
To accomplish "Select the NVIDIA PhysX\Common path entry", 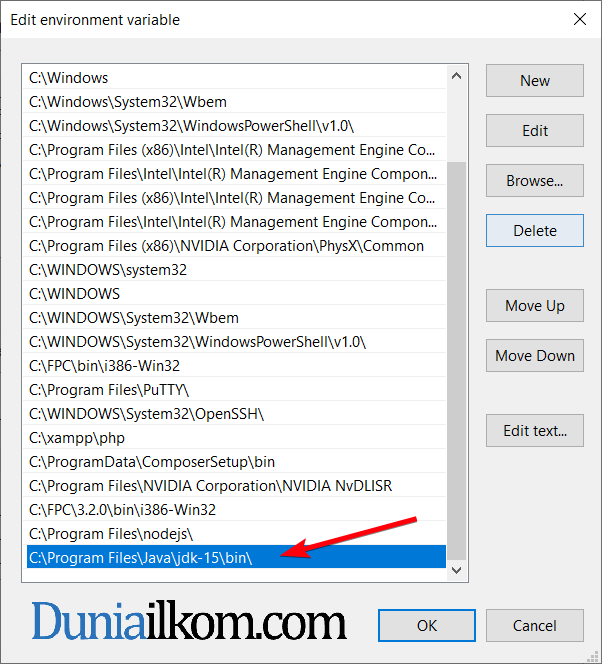I will [x=236, y=246].
